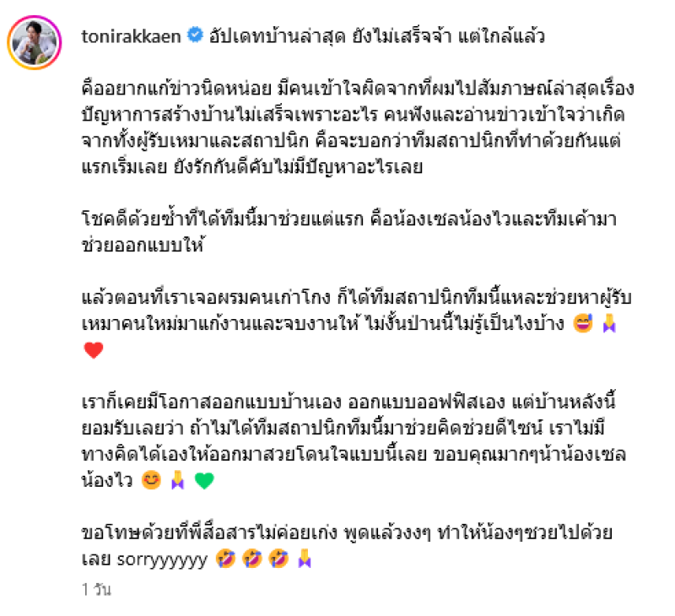Click the tonirakkaen username link
675x616 pixels.
point(131,36)
